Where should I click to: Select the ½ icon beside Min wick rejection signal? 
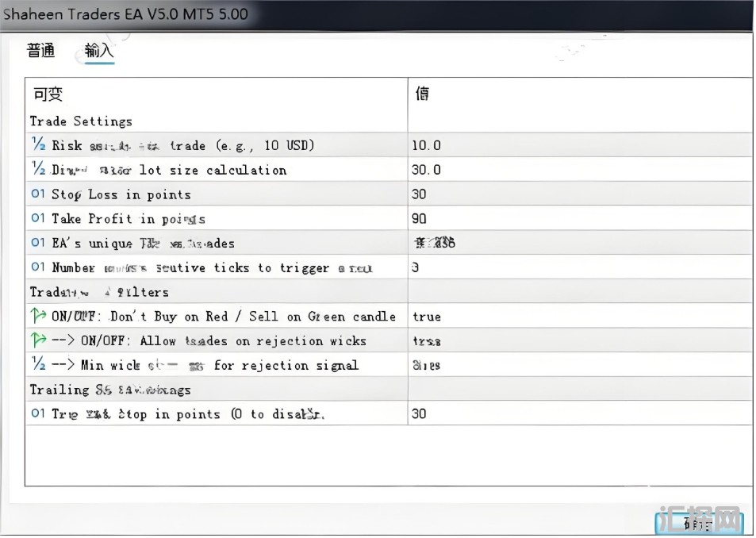(36, 365)
